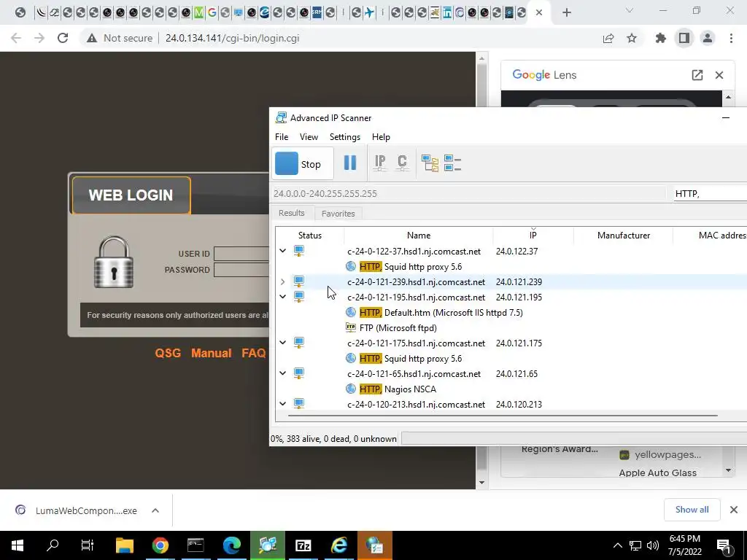
Task: Pause the scan with the pause icon
Action: point(350,163)
